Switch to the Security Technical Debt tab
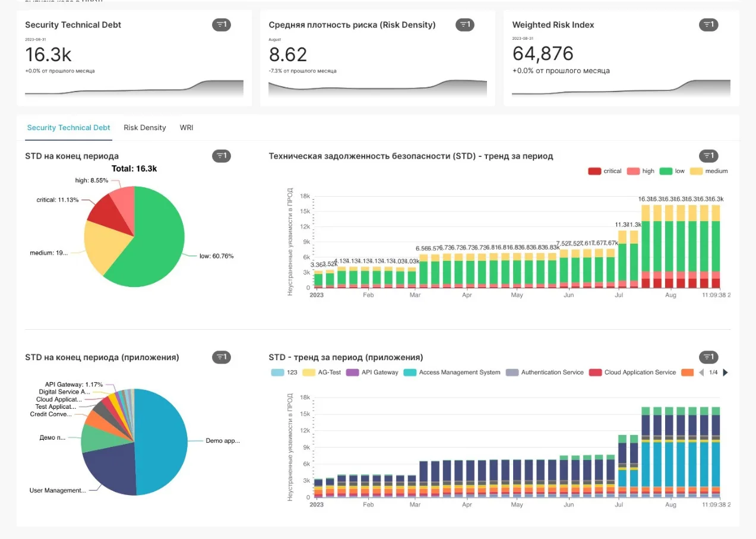Screen dimensions: 756x539 [x=68, y=128]
